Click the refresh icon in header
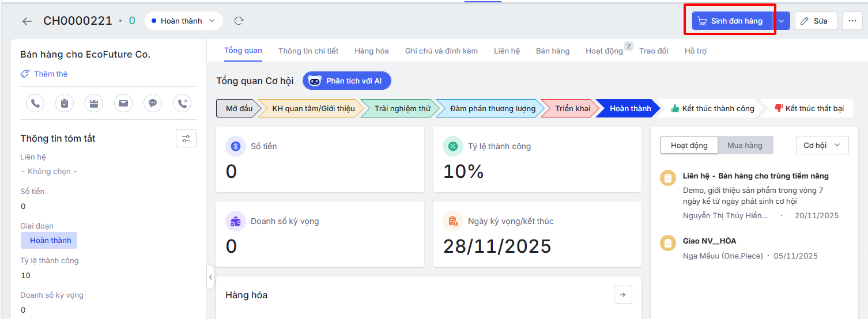Screen dimensions: 868x319 click(x=239, y=21)
